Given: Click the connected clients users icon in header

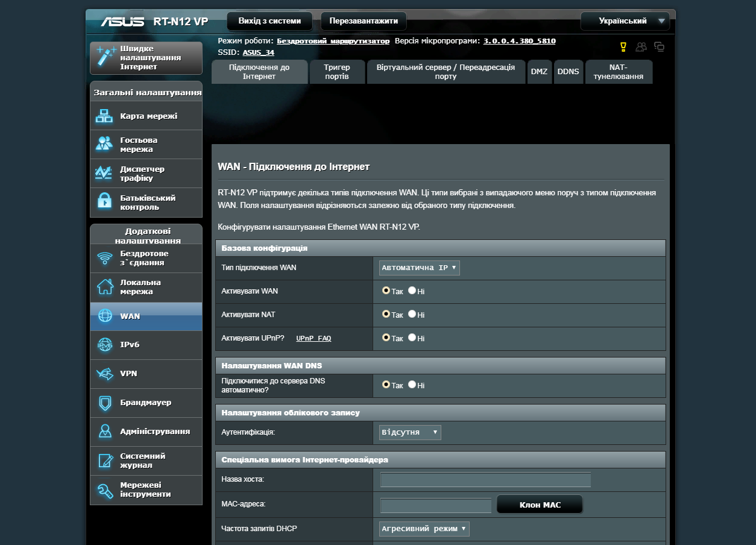Looking at the screenshot, I should click(x=641, y=46).
